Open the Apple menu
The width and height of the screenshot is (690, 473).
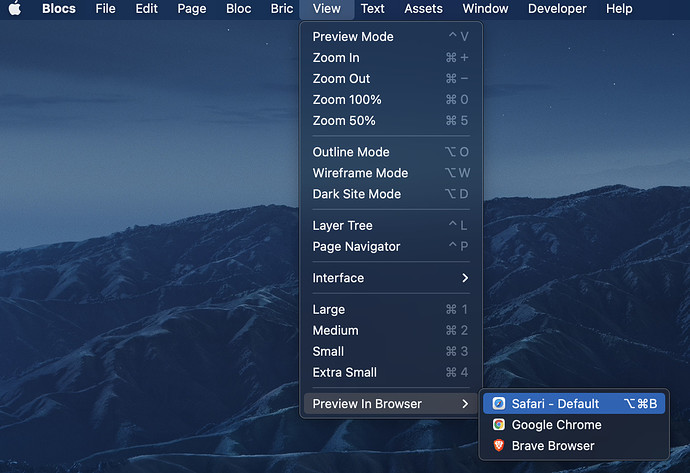tap(15, 8)
